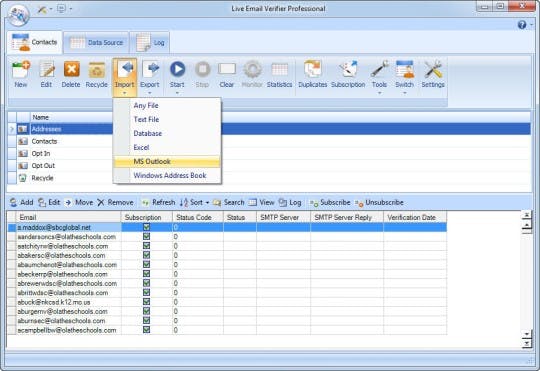Click the Verification Date column header
This screenshot has width=540, height=371.
(x=415, y=217)
